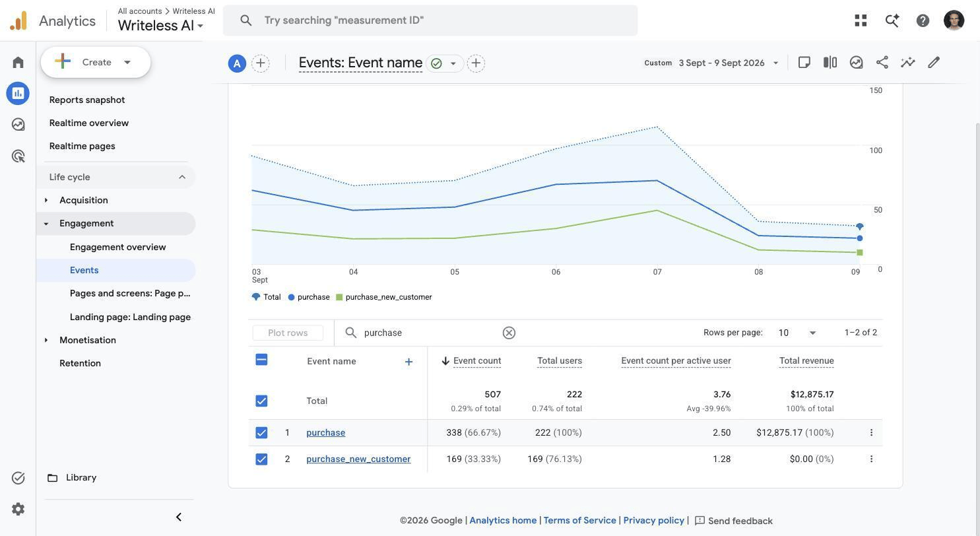Open the Retention report

click(x=80, y=363)
